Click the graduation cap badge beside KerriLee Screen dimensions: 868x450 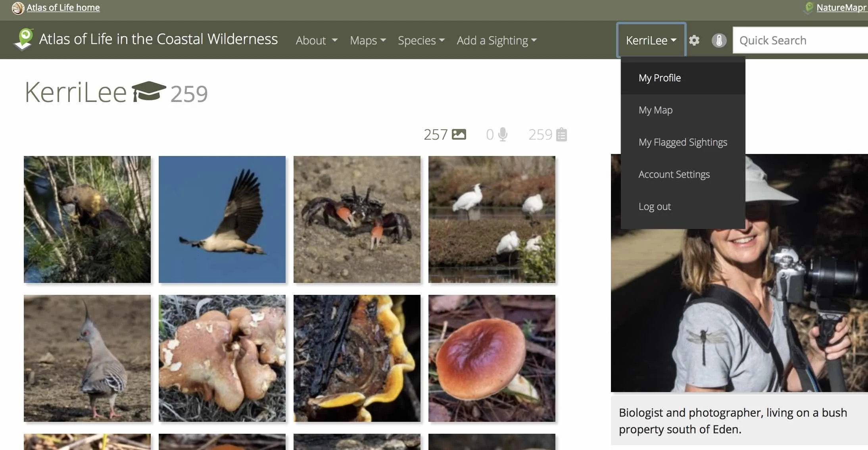(x=149, y=92)
